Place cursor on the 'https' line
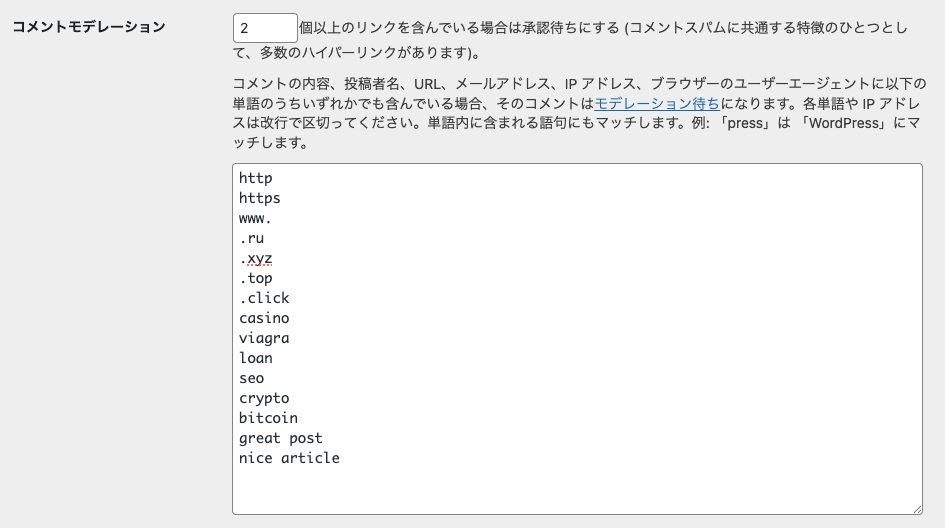 click(260, 198)
